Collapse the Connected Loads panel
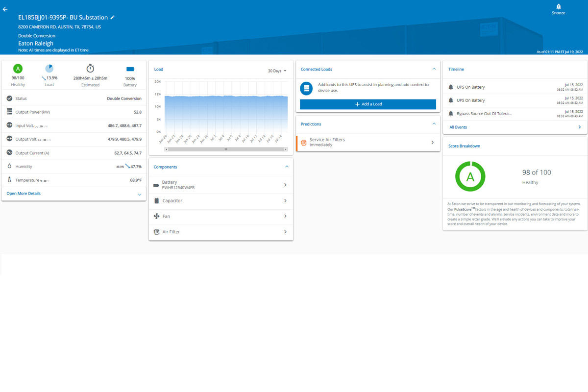Viewport: 588px width, 392px height. (434, 69)
